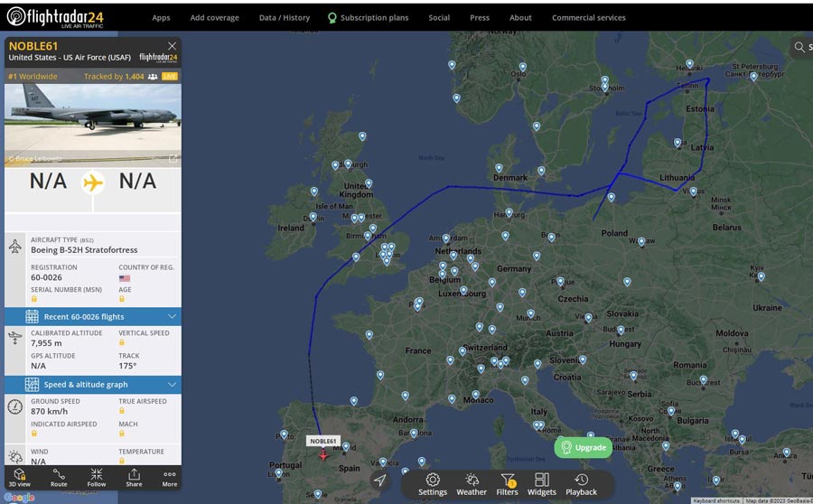Click the airport pin near Oslo
This screenshot has height=504, width=813.
[x=523, y=67]
